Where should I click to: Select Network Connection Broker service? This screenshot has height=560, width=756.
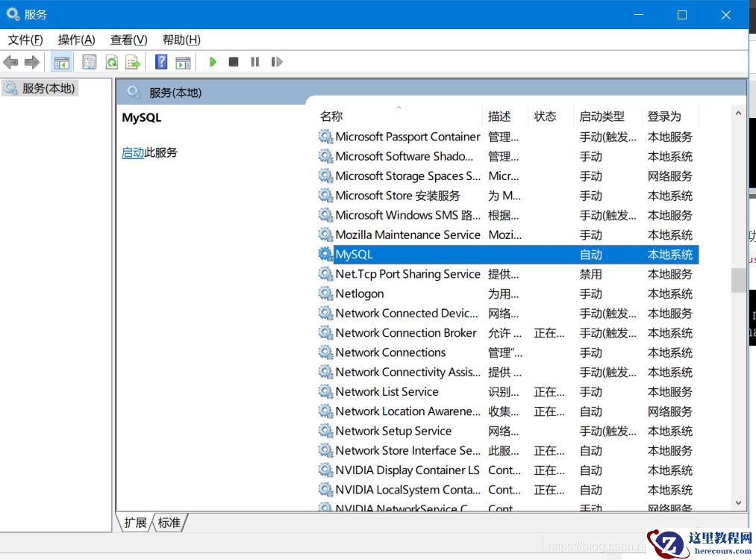coord(507,333)
